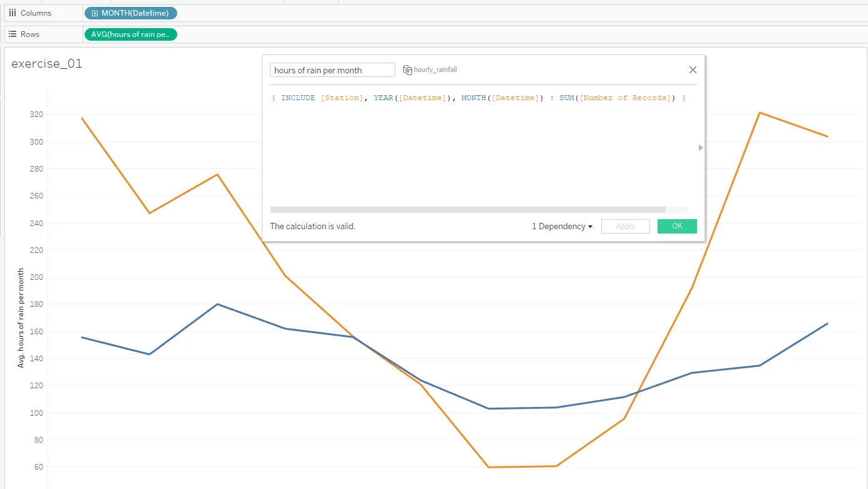Click the Rows shelf label
The height and width of the screenshot is (489, 868).
[x=30, y=34]
